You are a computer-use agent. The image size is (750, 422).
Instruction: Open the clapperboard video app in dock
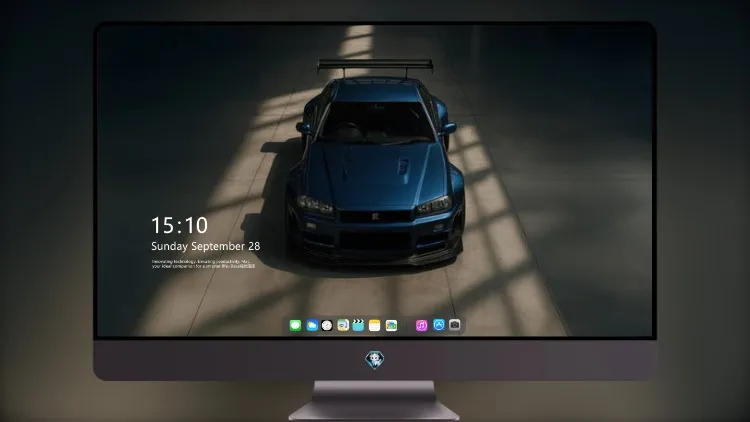click(358, 326)
